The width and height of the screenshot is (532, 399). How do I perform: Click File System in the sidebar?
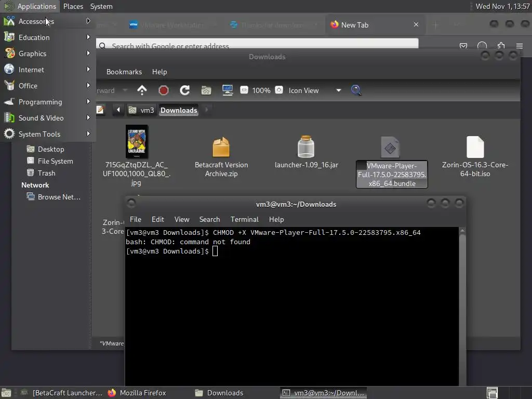(x=55, y=161)
